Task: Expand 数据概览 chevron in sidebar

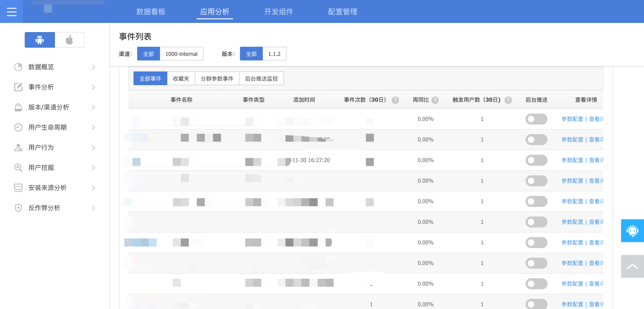Action: (93, 67)
